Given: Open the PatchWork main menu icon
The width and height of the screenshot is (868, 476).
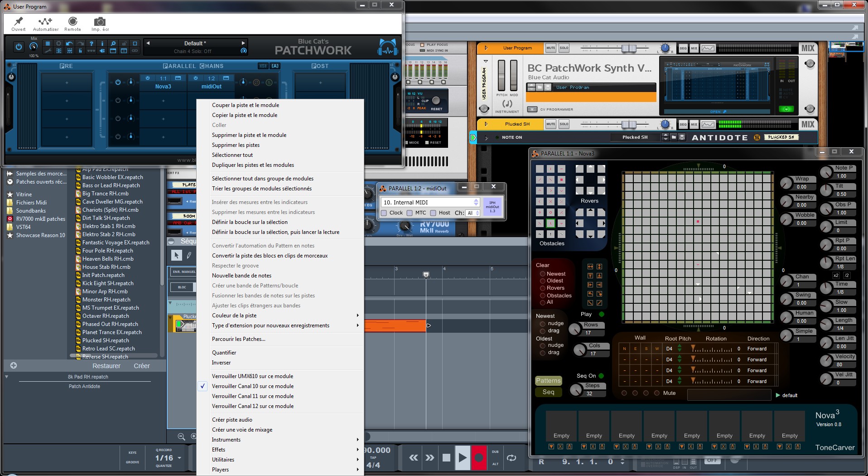Looking at the screenshot, I should [x=48, y=44].
